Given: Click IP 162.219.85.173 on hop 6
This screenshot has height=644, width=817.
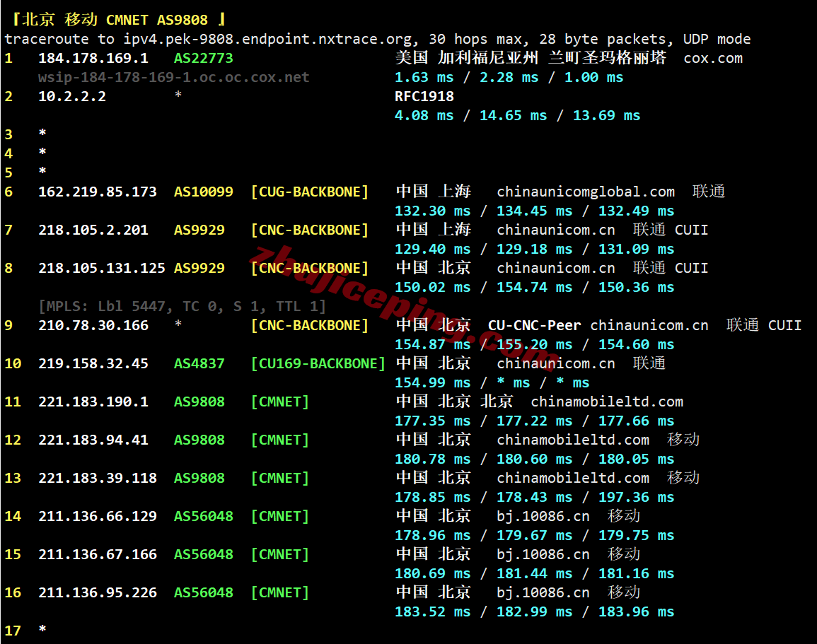Looking at the screenshot, I should [x=98, y=192].
